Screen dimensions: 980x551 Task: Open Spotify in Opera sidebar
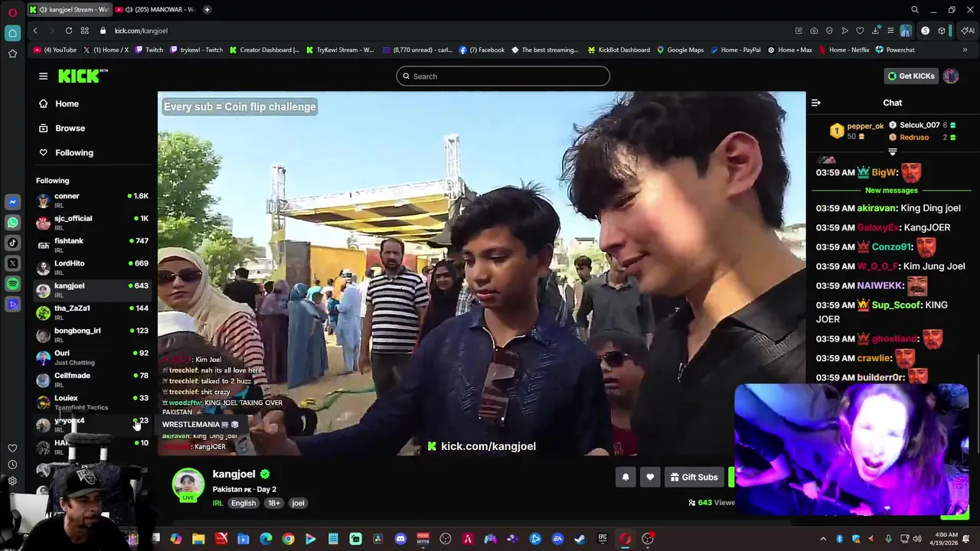coord(12,284)
